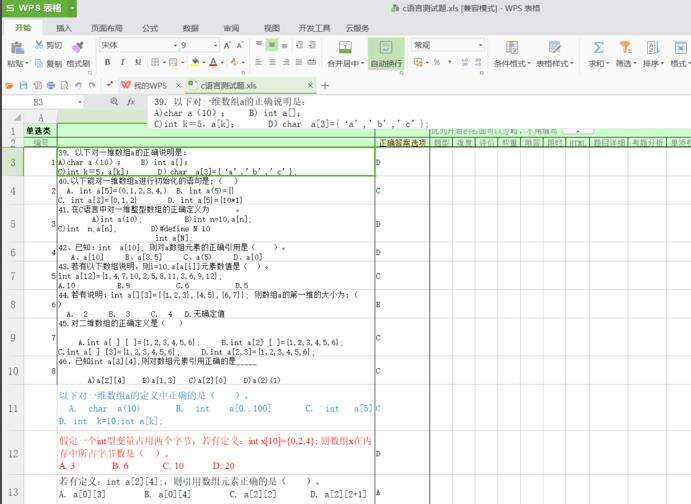Expand the Sum (求和) dropdown arrow
This screenshot has height=504, width=691.
click(x=608, y=63)
